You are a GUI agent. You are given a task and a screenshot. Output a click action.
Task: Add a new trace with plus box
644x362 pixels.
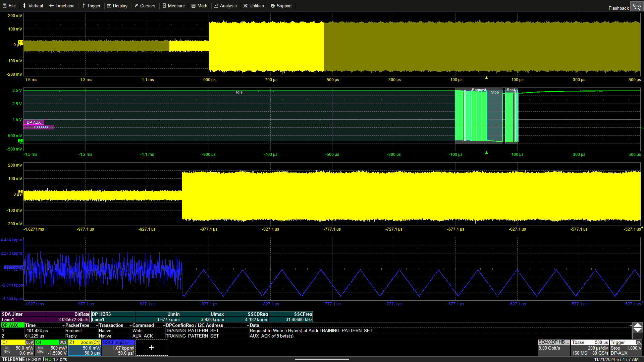[x=151, y=348]
